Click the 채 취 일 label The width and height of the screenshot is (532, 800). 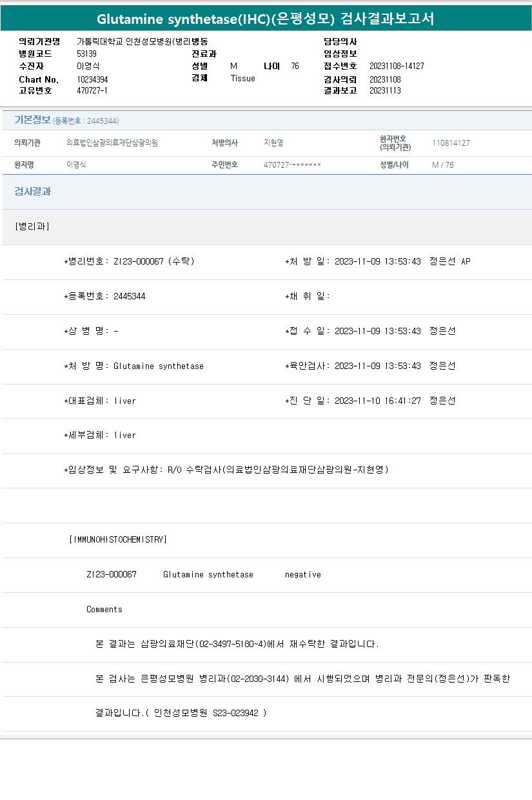[307, 296]
